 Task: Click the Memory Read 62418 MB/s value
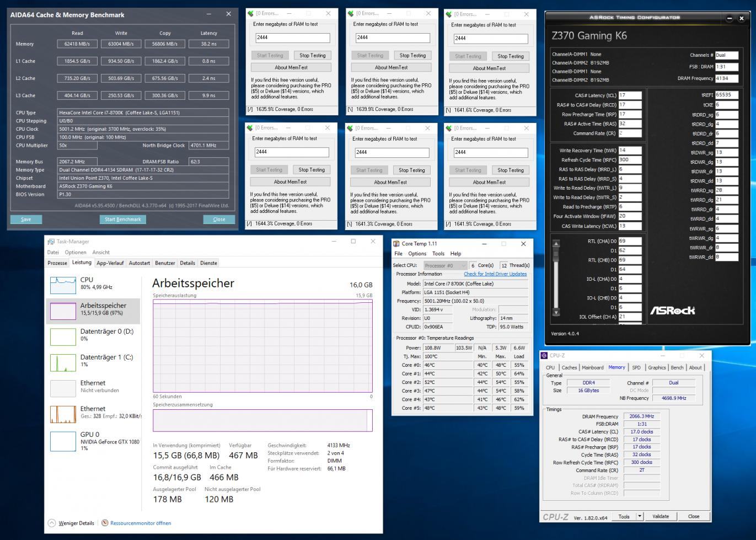coord(77,44)
